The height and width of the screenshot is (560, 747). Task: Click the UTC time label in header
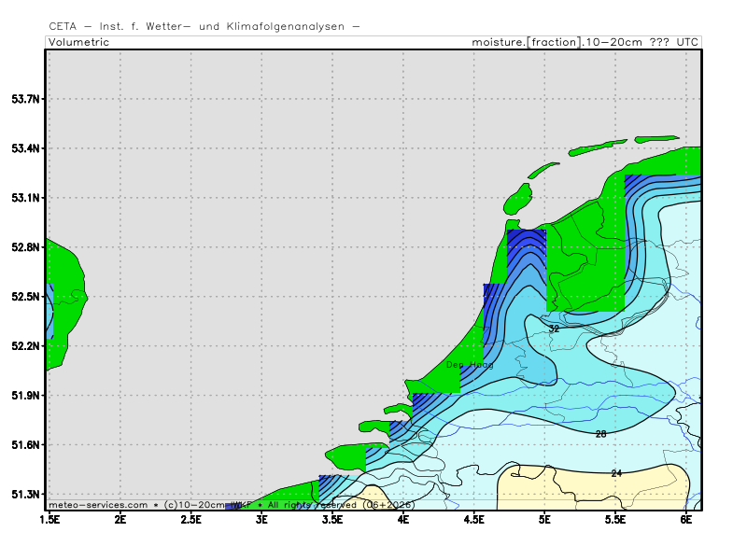(x=686, y=42)
